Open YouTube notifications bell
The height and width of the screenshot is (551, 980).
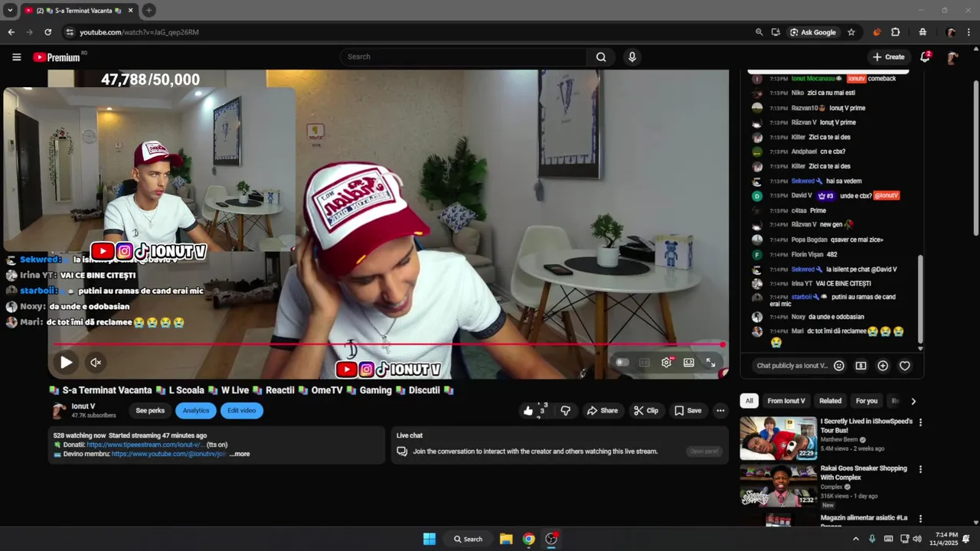(925, 57)
